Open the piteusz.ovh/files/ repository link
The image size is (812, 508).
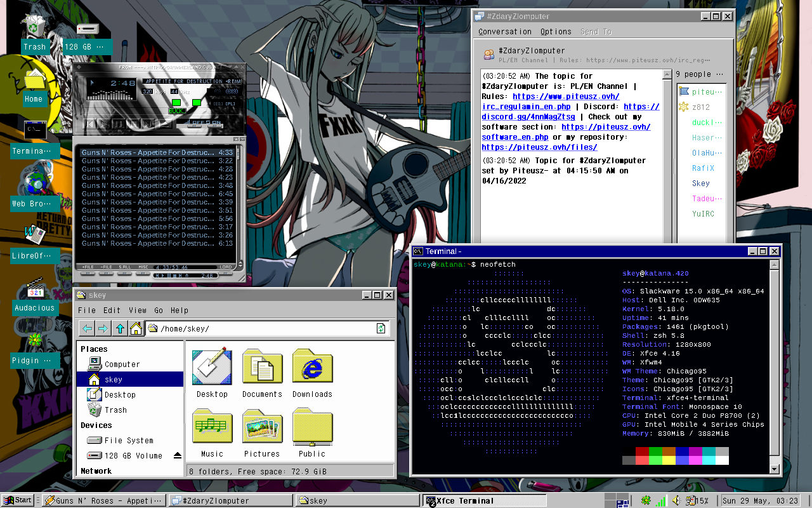pos(539,147)
